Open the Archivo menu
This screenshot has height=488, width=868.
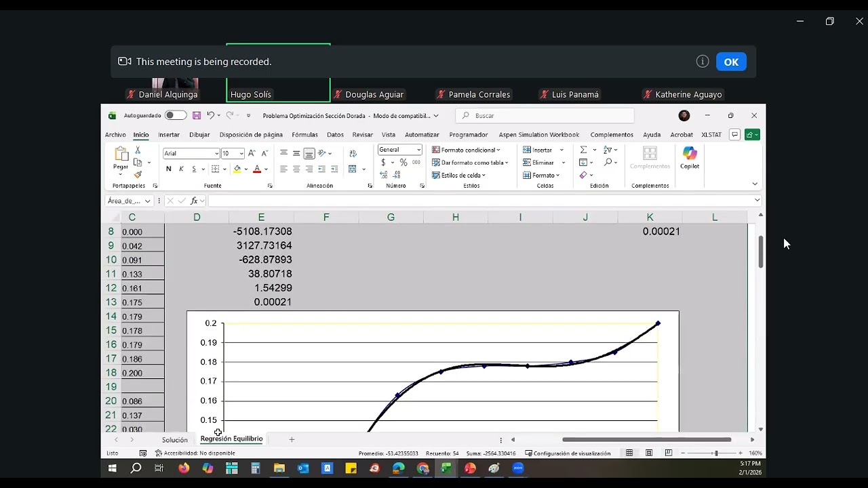[x=115, y=135]
